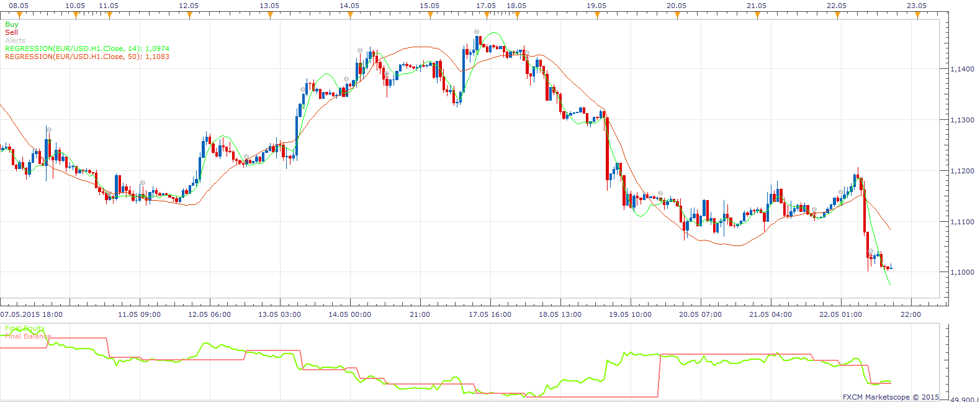Click the 14.05 00:00 time label

click(350, 314)
